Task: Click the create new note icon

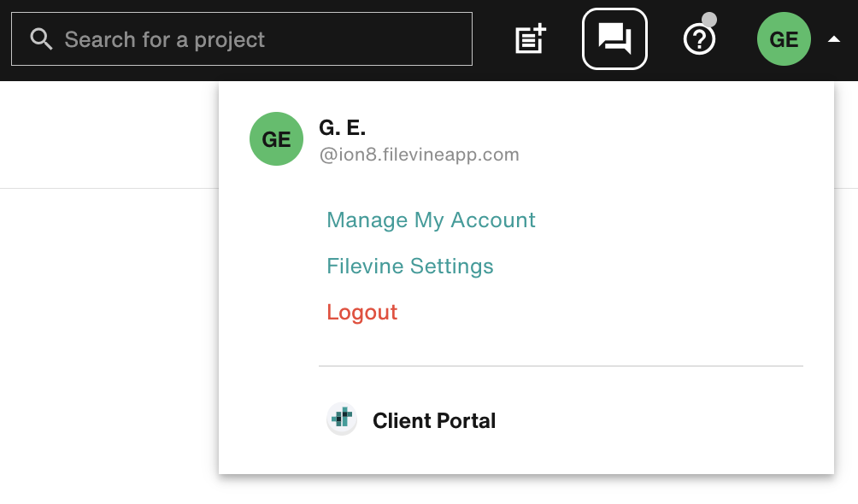Action: 530,39
